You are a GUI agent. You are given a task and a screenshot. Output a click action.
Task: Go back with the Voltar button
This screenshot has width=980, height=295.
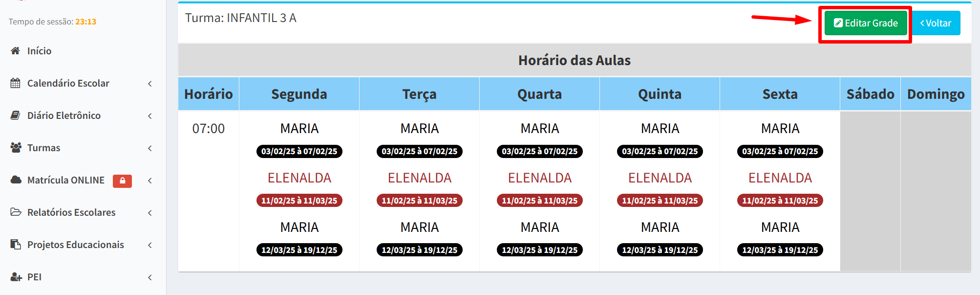coord(936,23)
